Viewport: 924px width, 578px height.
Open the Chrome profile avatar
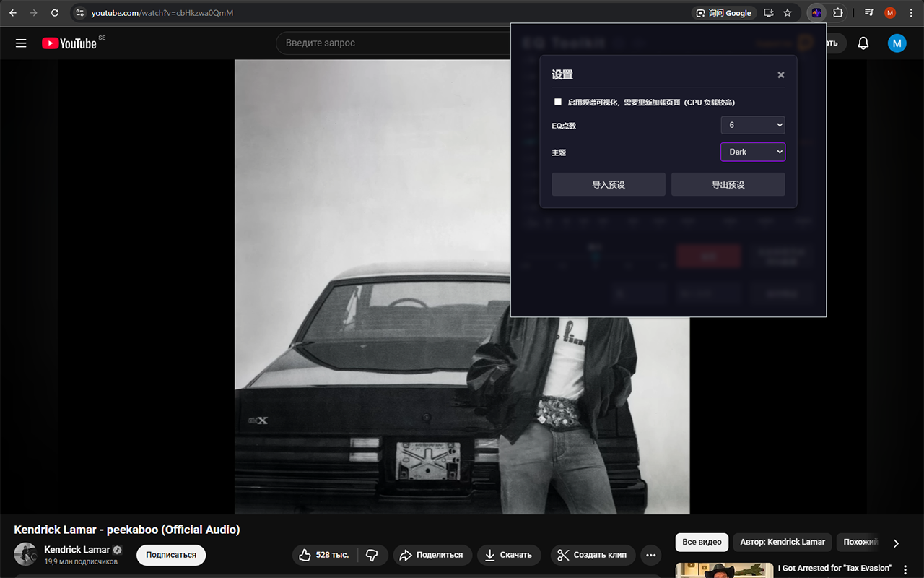(x=890, y=13)
